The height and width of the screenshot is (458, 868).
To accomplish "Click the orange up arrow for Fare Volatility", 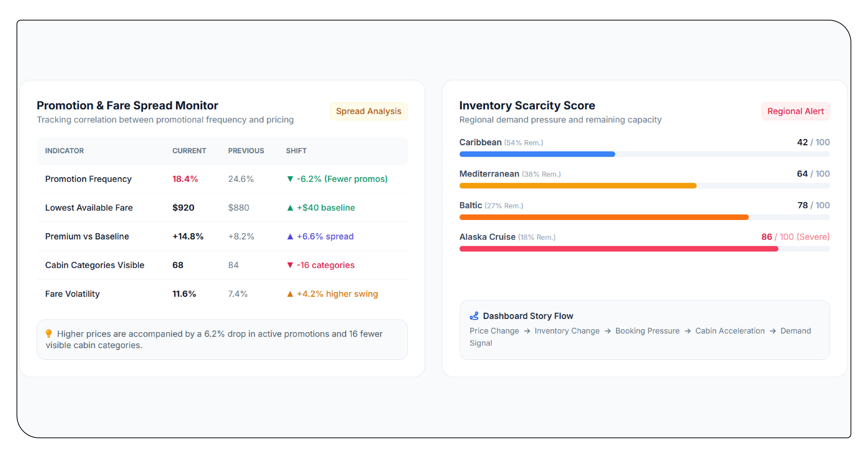I will tap(290, 293).
